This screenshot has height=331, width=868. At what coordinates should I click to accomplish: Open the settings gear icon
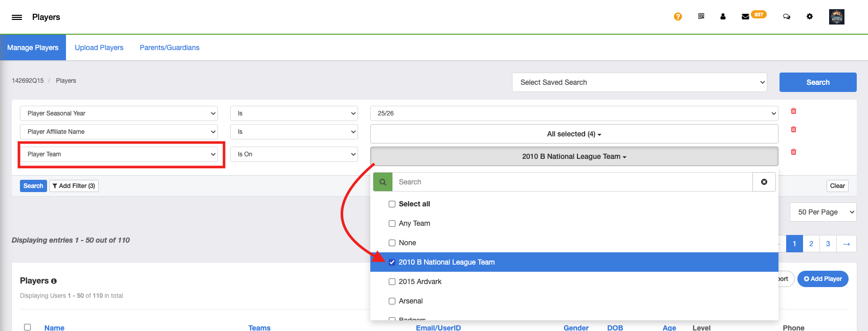pos(810,17)
